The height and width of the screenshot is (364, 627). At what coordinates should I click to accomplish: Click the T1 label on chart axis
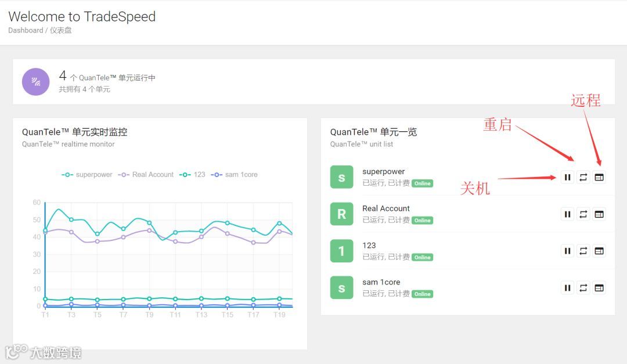tap(45, 315)
